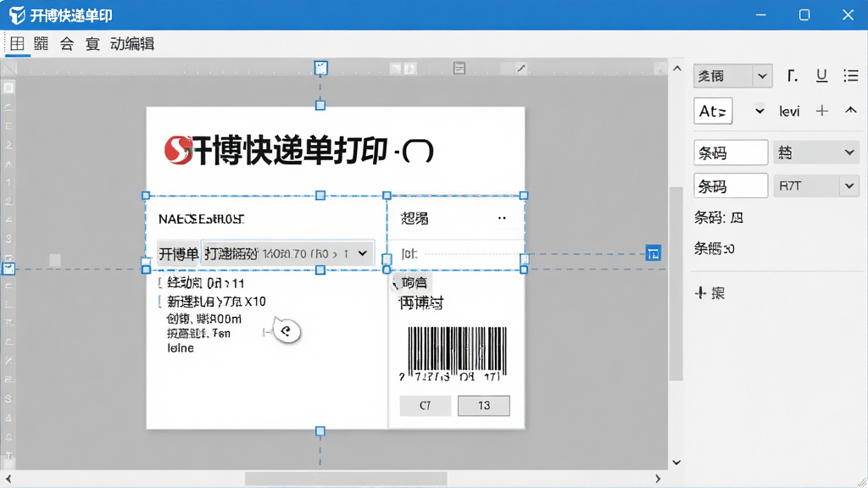Click the label title text 开博快递单打印
The height and width of the screenshot is (488, 868).
click(290, 150)
